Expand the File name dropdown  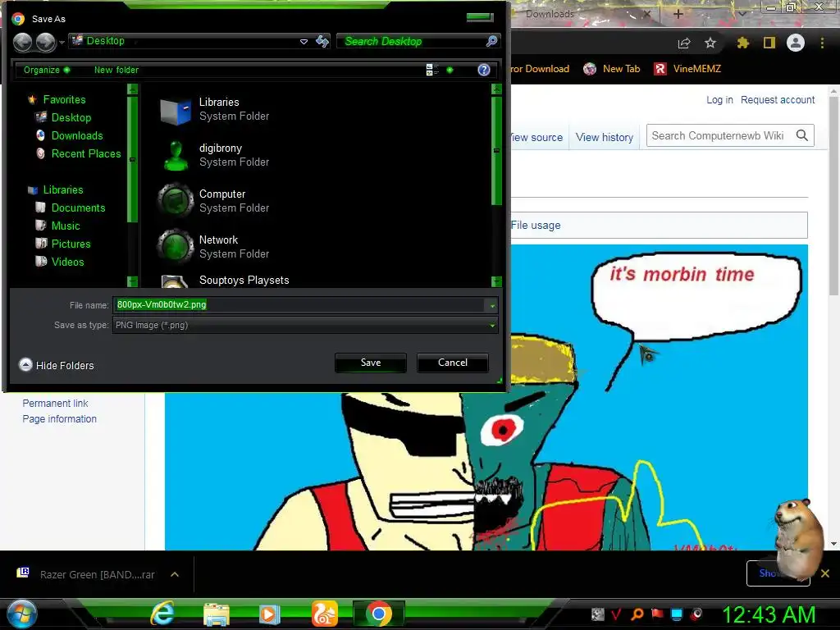(x=492, y=305)
